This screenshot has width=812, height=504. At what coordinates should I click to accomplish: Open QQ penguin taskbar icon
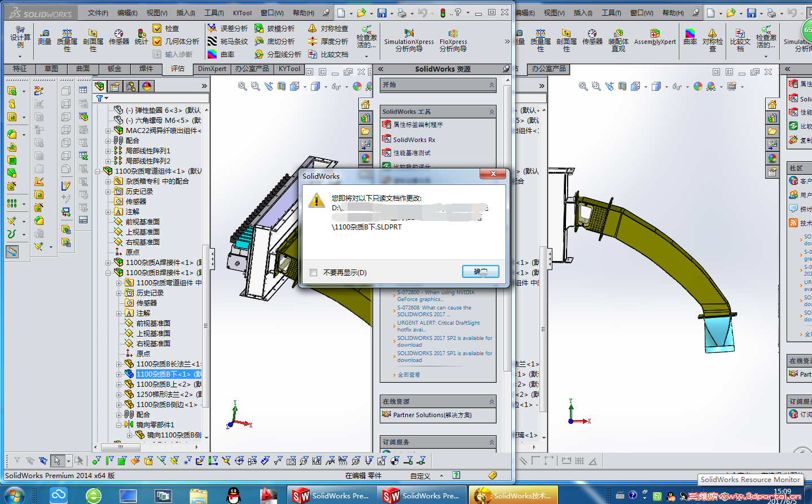click(234, 496)
